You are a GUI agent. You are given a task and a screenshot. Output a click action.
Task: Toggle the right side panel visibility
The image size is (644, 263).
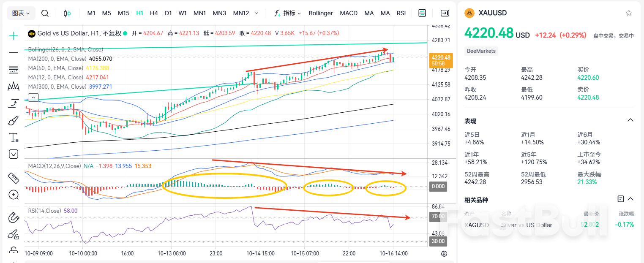[445, 13]
